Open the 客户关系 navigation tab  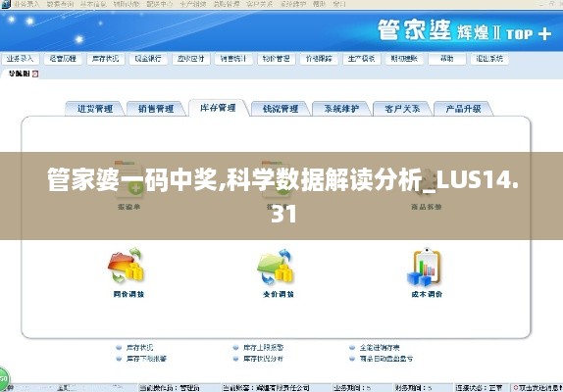(402, 109)
